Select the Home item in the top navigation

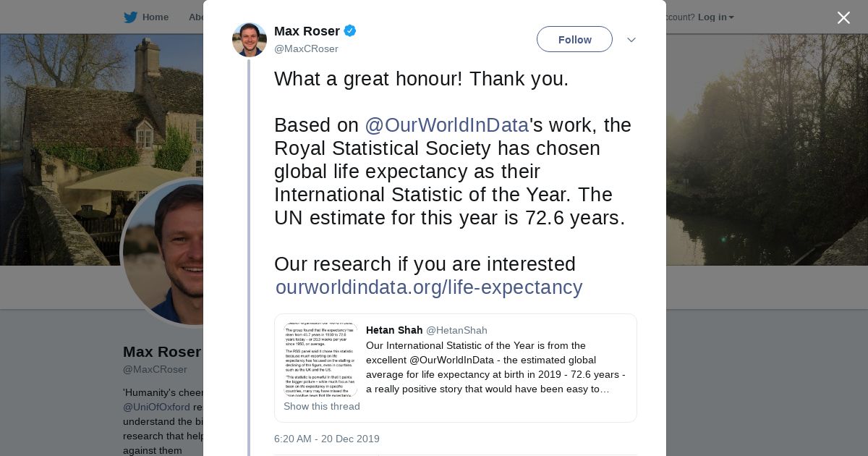[x=155, y=17]
